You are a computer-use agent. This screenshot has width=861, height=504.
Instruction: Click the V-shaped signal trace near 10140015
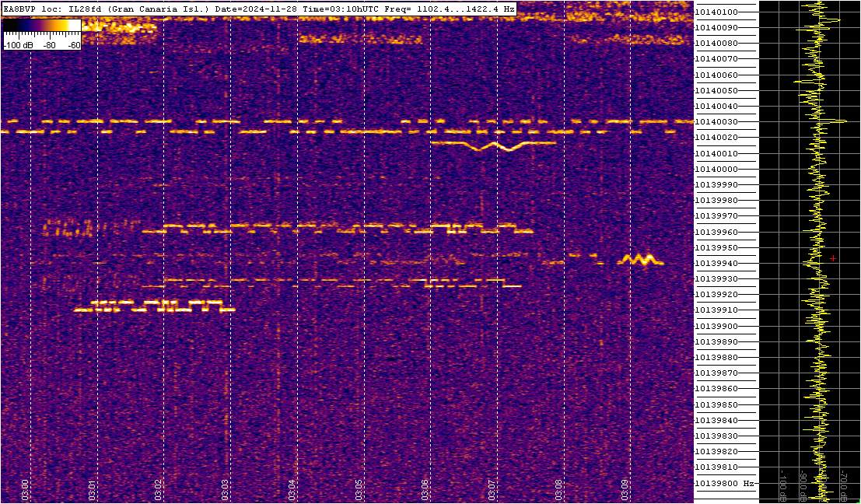494,145
